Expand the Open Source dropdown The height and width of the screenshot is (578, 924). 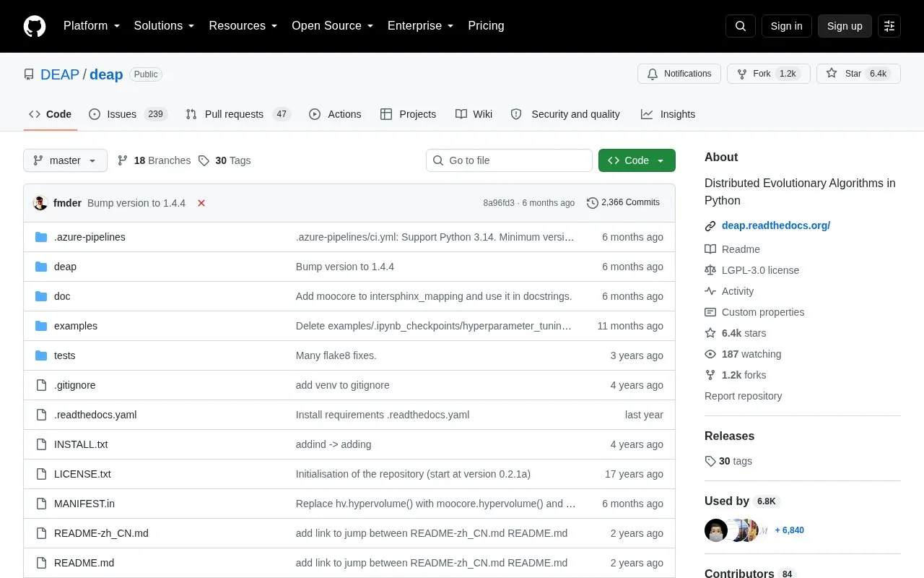(x=333, y=26)
